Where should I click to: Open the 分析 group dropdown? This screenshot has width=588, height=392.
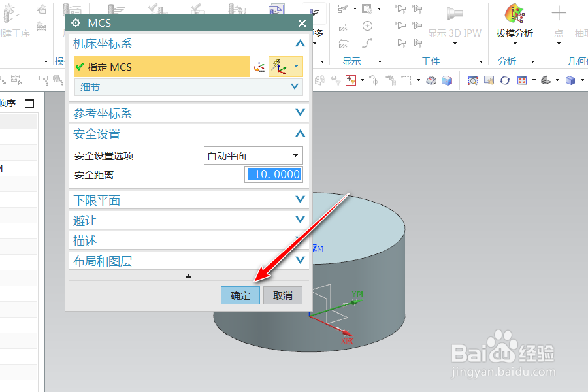[x=532, y=61]
